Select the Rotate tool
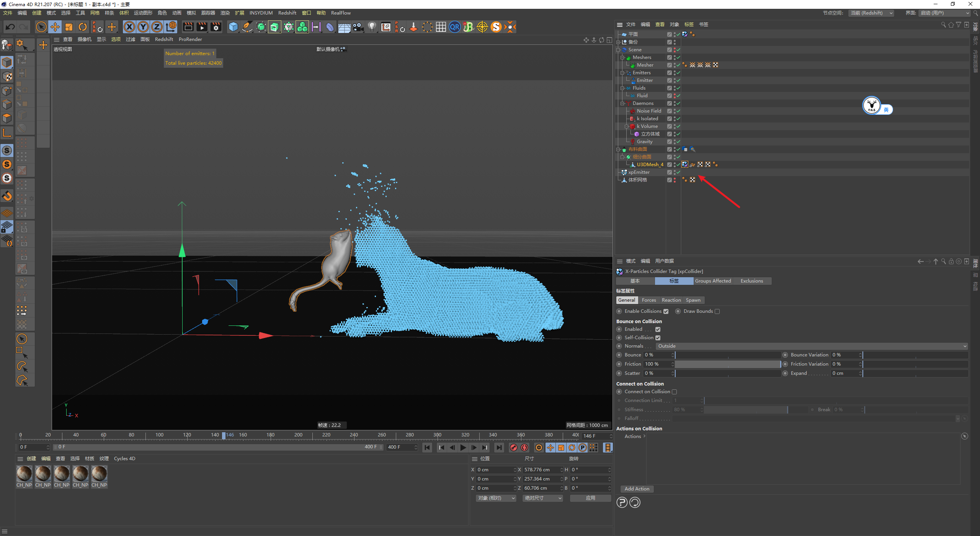This screenshot has height=536, width=980. click(83, 27)
